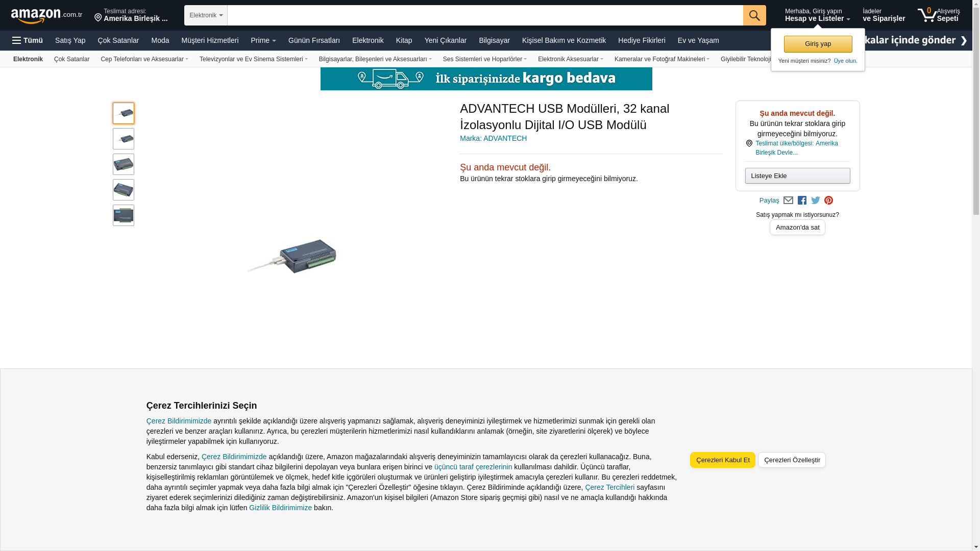This screenshot has height=551, width=980.
Task: Go to Hediye Fikirleri section
Action: (642, 40)
